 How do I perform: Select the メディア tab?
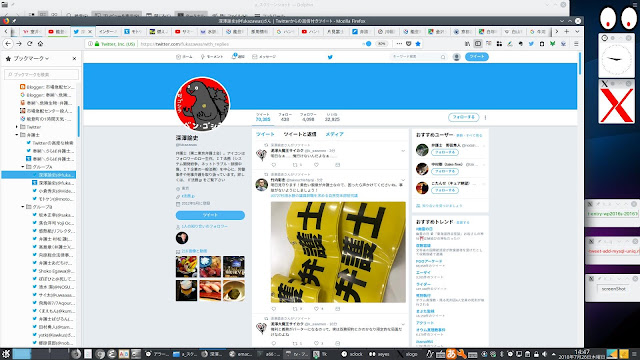pos(334,134)
